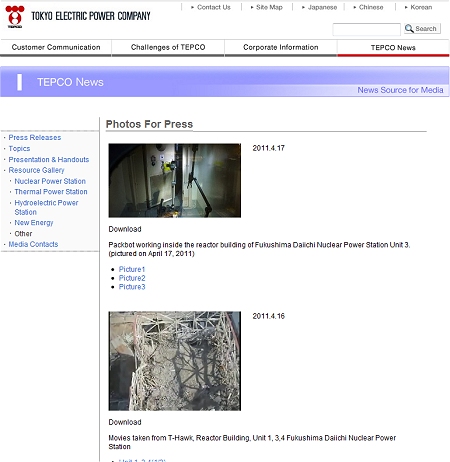450x462 pixels.
Task: Open the Challenges of TEPCO tab
Action: [168, 47]
